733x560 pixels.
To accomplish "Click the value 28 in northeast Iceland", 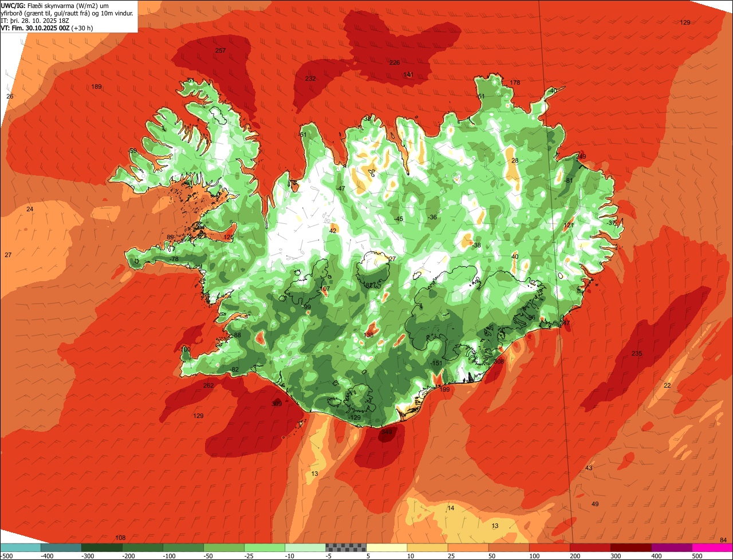I will pos(515,160).
